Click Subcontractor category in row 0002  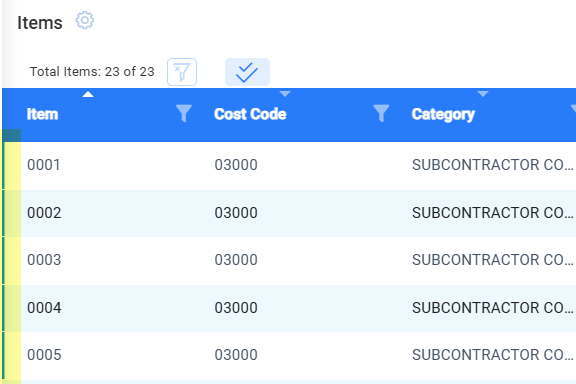(493, 213)
